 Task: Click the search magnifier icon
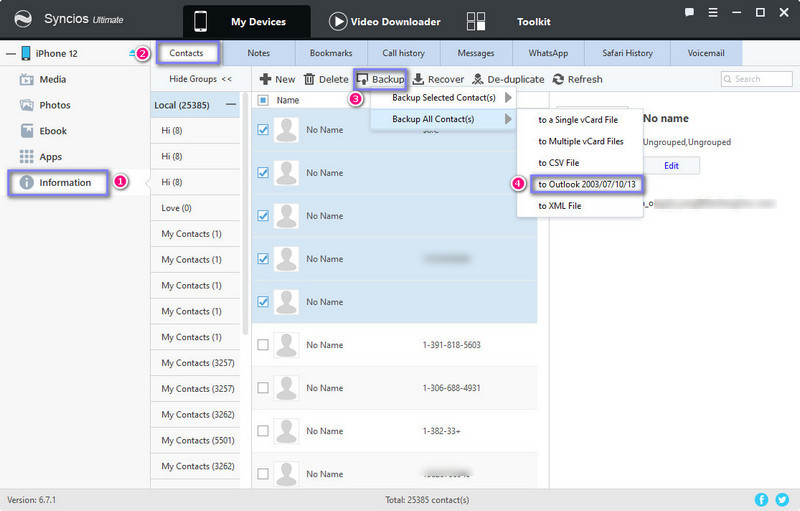point(728,79)
